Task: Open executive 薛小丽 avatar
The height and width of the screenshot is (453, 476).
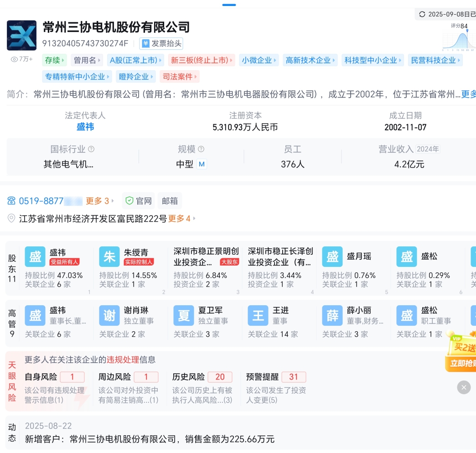Action: click(332, 315)
